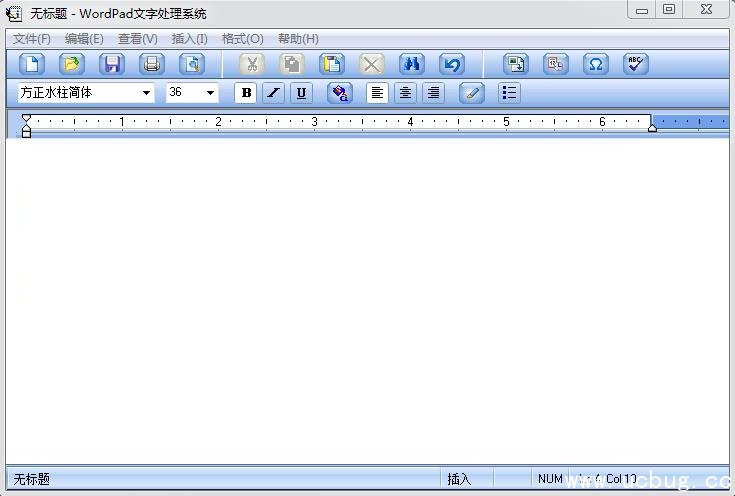Save the document with floppy icon
The width and height of the screenshot is (735, 496).
pos(112,64)
